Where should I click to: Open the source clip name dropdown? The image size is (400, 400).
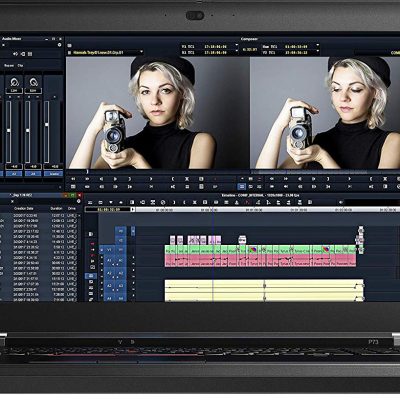[142, 52]
